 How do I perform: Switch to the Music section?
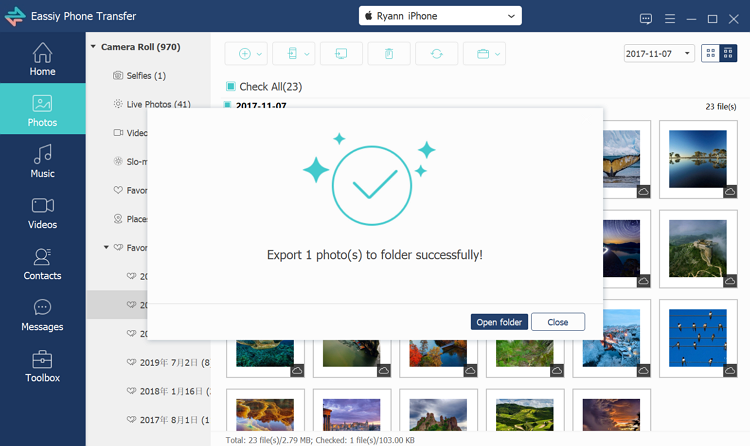(43, 162)
